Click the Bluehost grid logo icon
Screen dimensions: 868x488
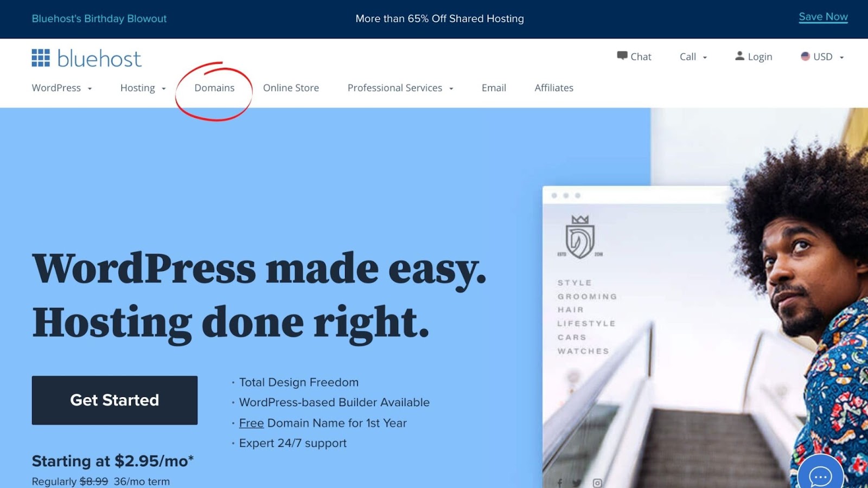coord(41,58)
